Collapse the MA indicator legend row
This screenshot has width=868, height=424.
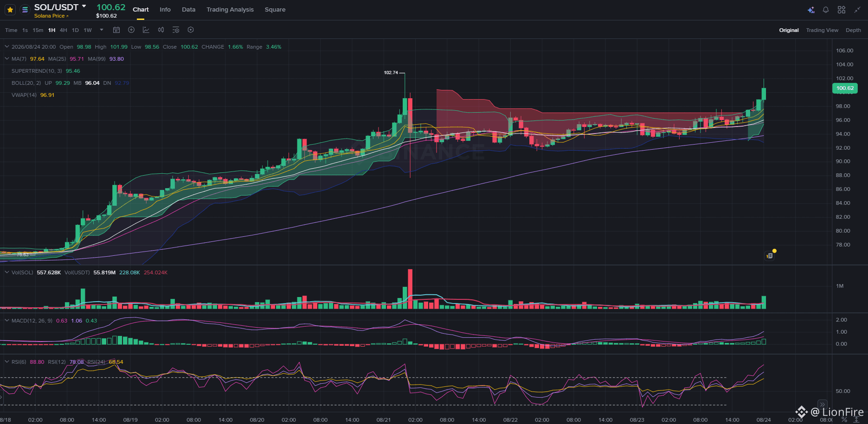click(7, 59)
